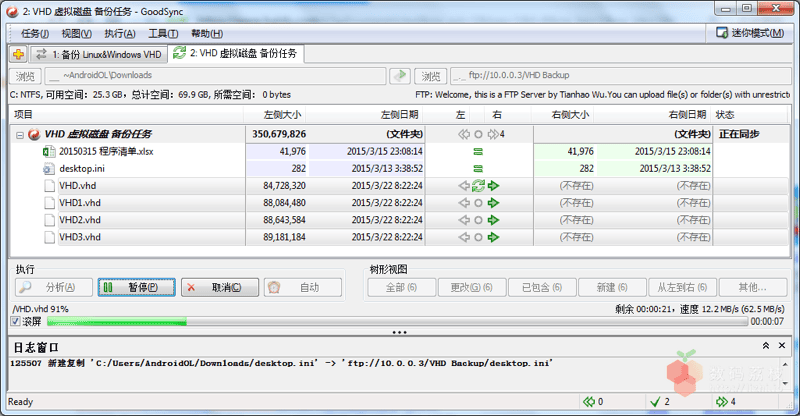Click the VHD.vhd file icon

(x=49, y=186)
